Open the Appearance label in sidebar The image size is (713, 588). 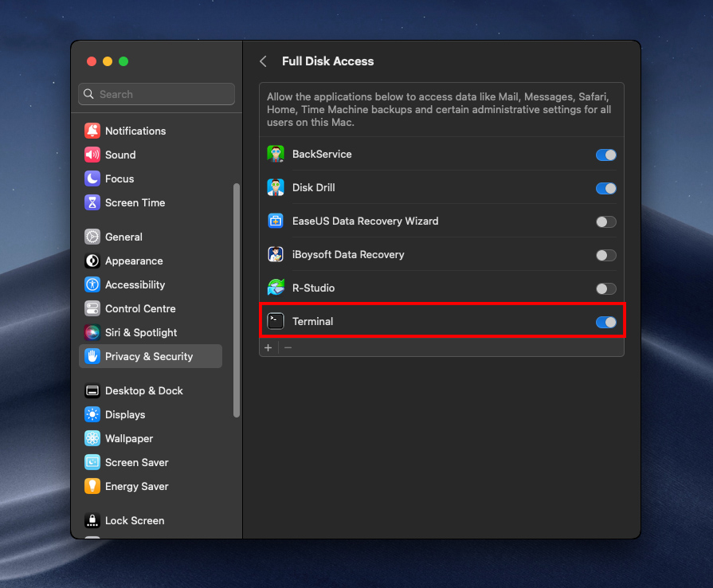(x=134, y=261)
